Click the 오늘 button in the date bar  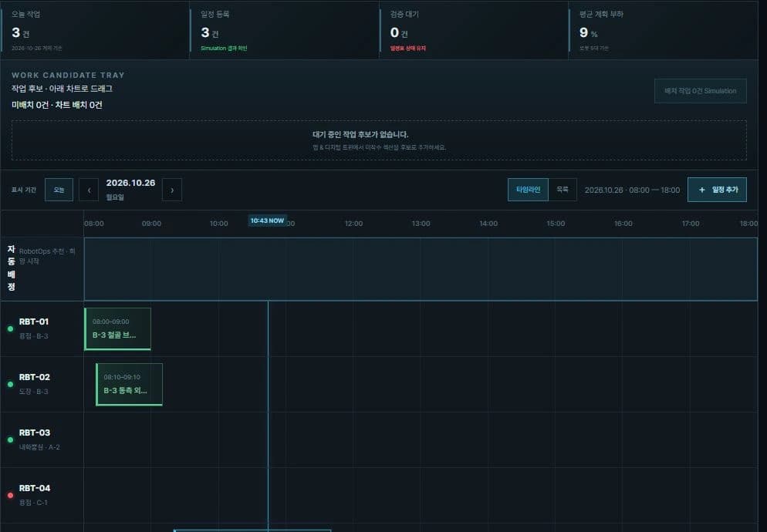59,190
